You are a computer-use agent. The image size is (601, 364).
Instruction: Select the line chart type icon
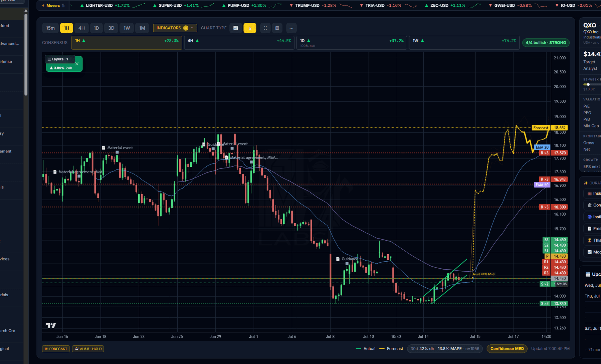[236, 28]
